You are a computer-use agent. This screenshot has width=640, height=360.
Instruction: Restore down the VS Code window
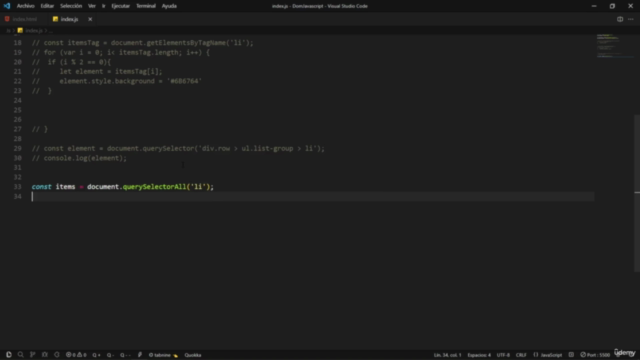point(612,6)
